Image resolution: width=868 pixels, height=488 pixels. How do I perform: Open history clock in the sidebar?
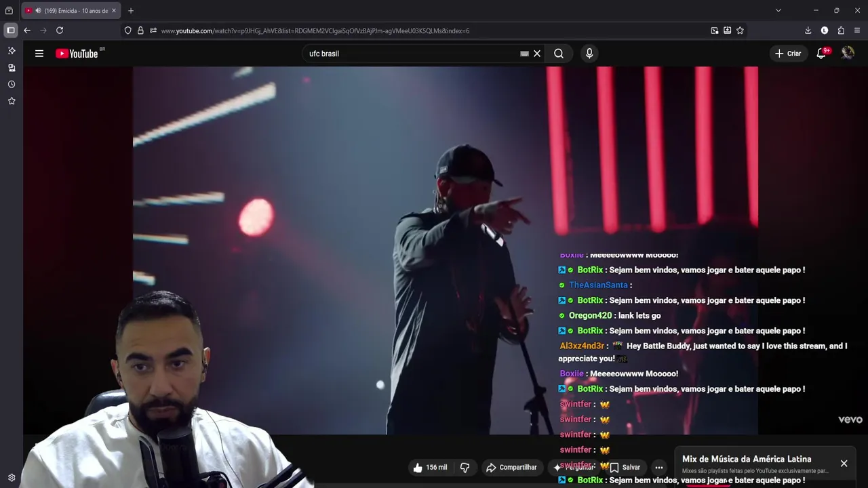click(12, 85)
